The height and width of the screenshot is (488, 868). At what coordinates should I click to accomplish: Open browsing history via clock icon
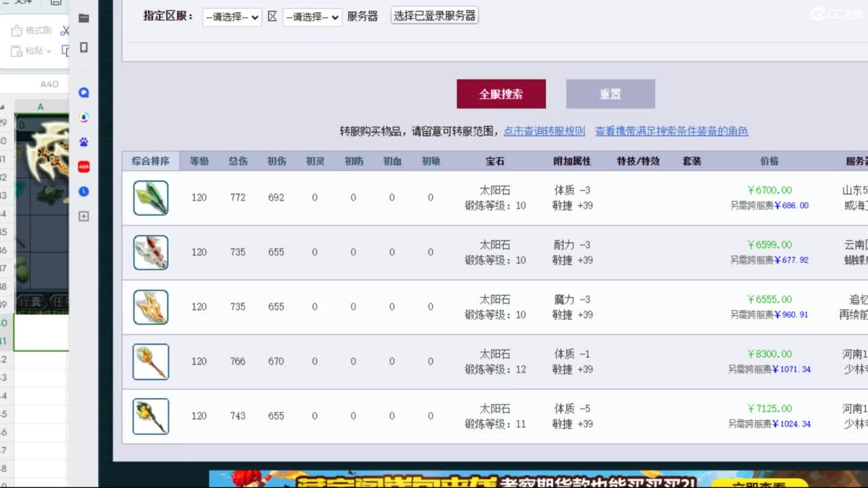[x=83, y=192]
